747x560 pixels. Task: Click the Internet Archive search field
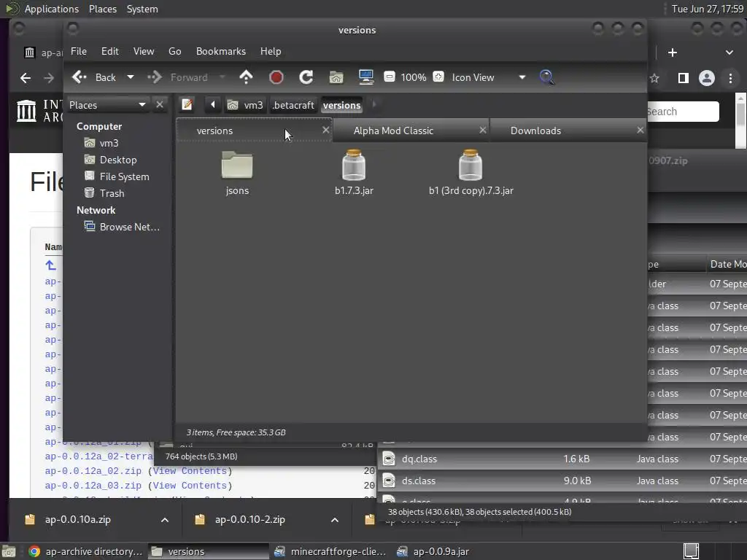(682, 112)
